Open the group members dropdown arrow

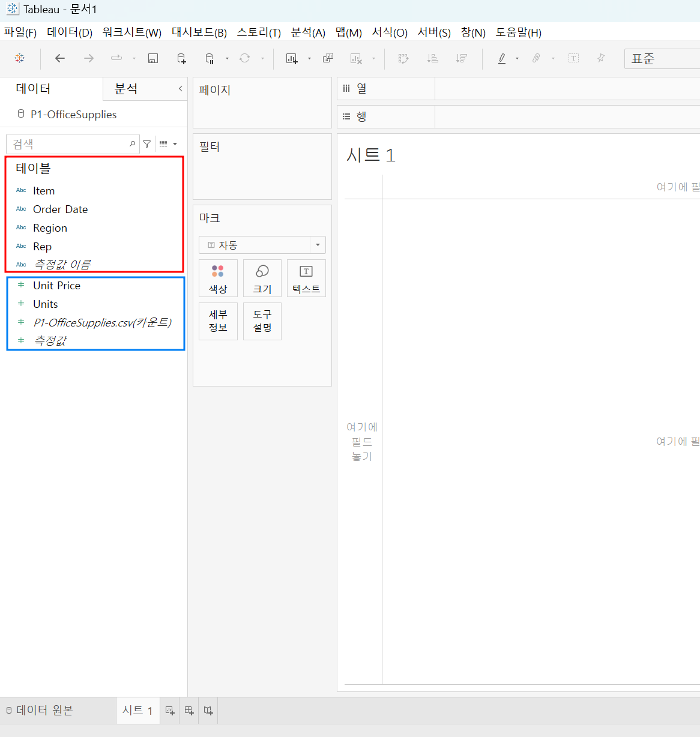pyautogui.click(x=553, y=59)
